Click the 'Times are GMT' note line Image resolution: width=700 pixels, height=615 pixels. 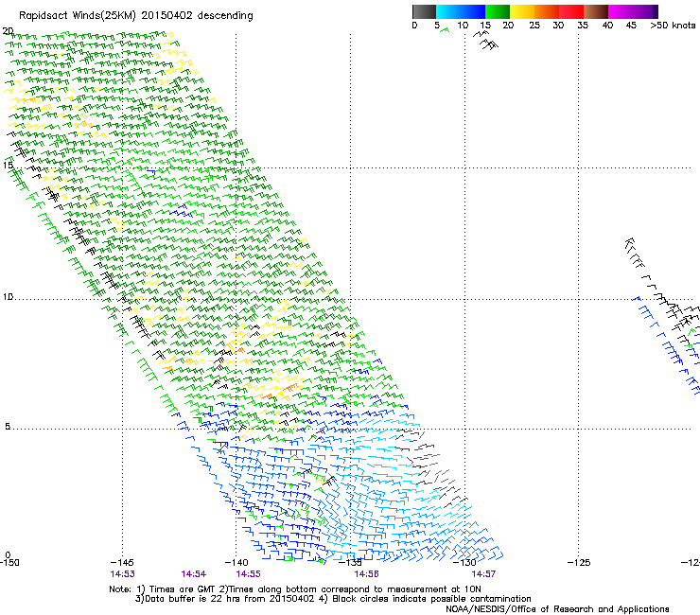coord(294,589)
